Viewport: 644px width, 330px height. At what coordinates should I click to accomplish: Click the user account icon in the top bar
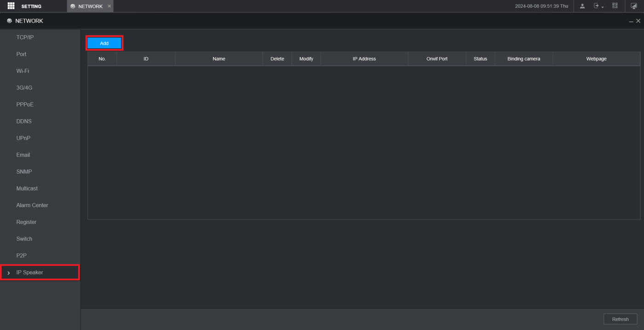pyautogui.click(x=582, y=6)
